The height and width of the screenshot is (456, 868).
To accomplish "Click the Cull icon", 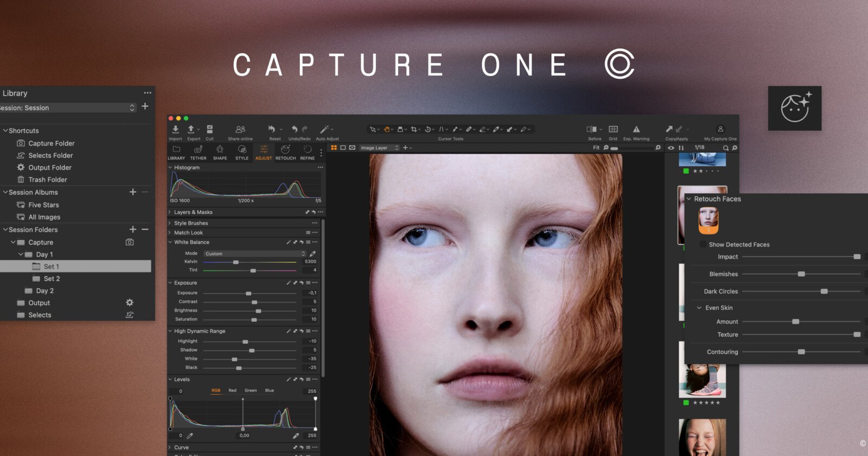I will pos(209,130).
